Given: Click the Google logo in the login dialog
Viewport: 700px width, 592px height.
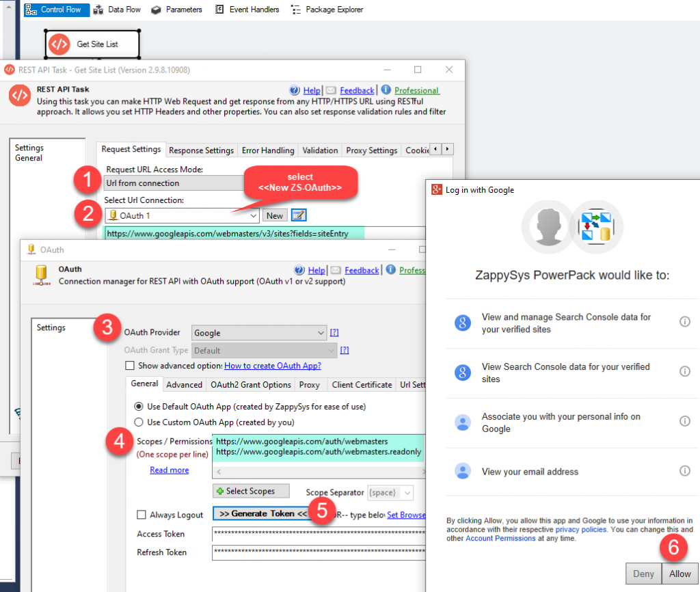Looking at the screenshot, I should tap(436, 190).
